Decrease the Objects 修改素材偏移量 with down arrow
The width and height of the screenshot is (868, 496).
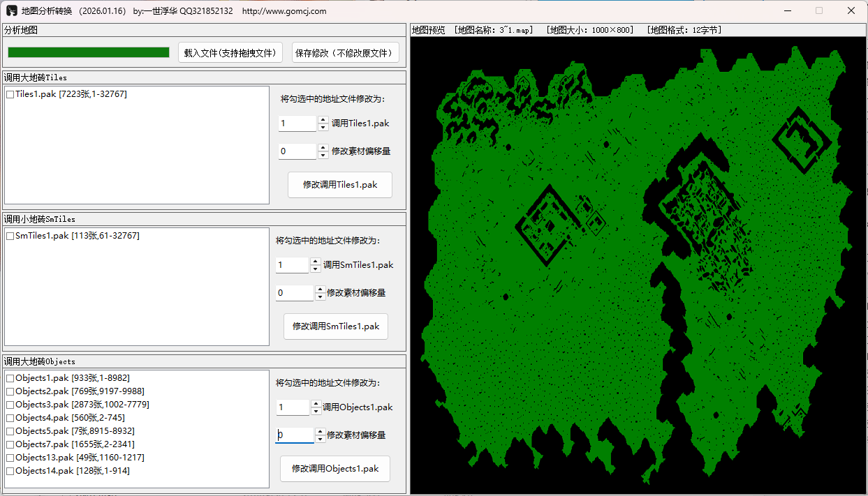click(320, 439)
